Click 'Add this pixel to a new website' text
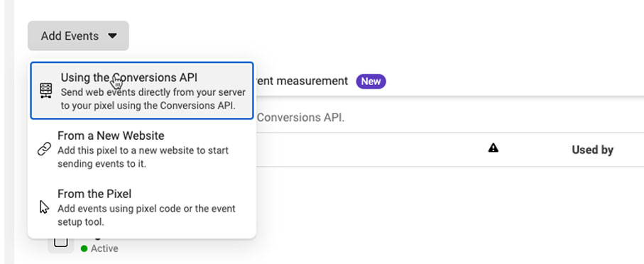The width and height of the screenshot is (644, 264). point(143,157)
